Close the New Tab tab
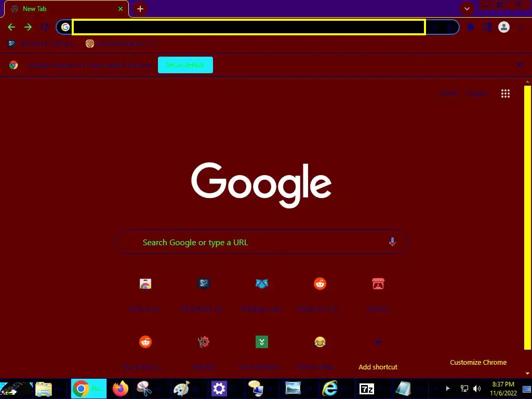The width and height of the screenshot is (532, 399). coord(121,9)
